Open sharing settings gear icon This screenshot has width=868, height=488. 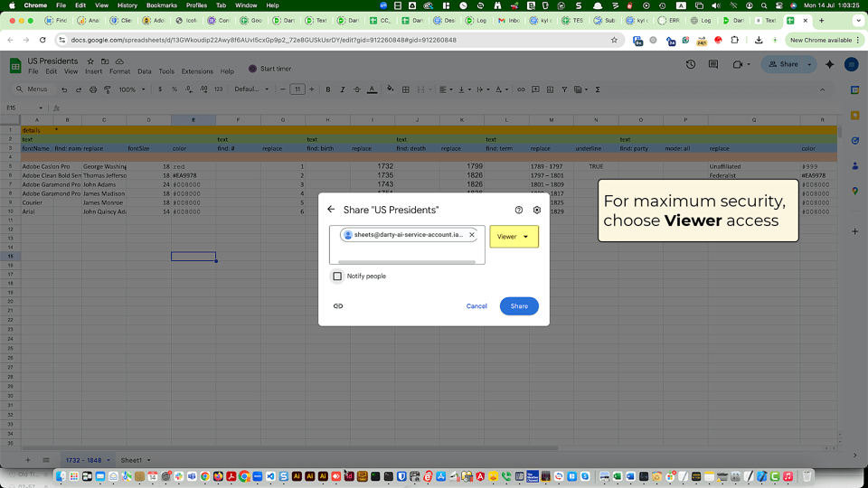pyautogui.click(x=536, y=210)
